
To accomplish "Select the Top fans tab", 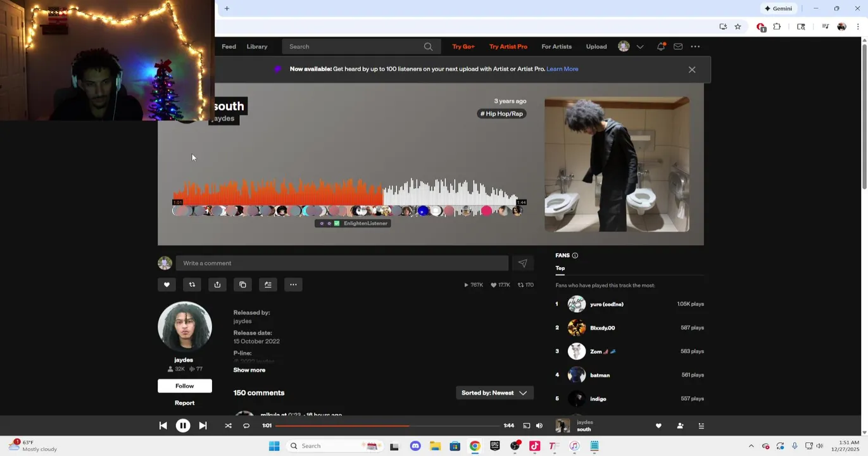I will click(x=560, y=268).
